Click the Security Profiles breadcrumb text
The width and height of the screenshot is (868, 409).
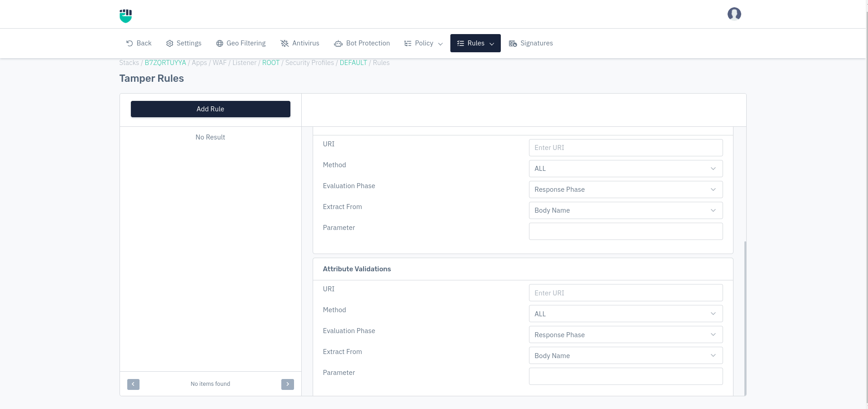pyautogui.click(x=309, y=63)
